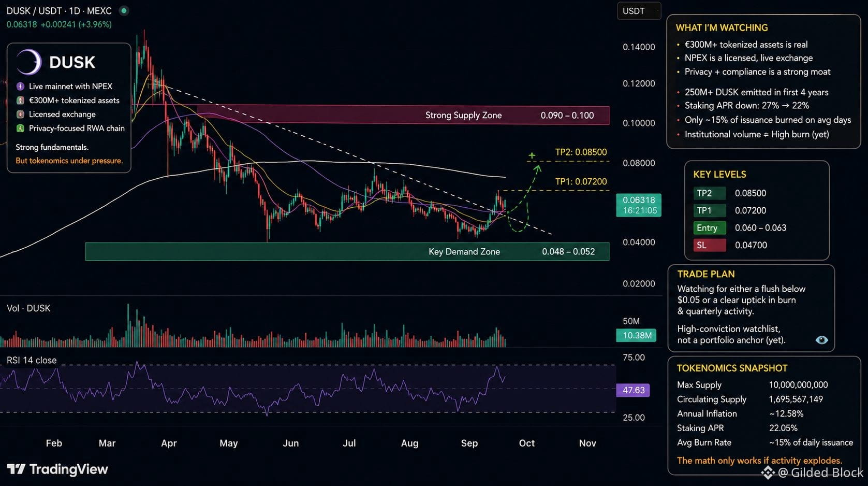Click the Nov label on the time axis

pos(587,443)
